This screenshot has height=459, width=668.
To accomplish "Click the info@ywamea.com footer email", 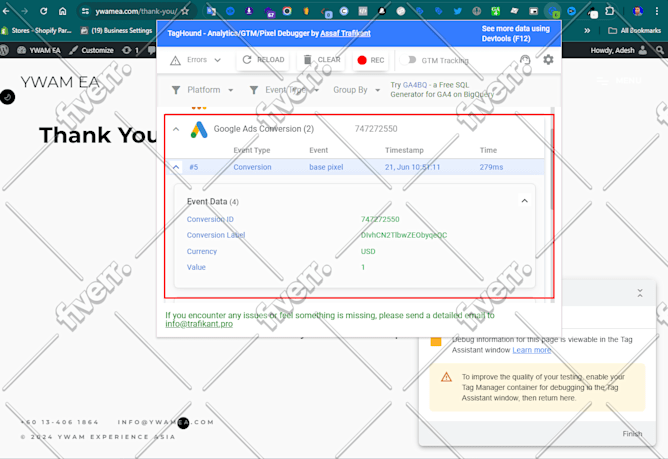I will pyautogui.click(x=166, y=422).
